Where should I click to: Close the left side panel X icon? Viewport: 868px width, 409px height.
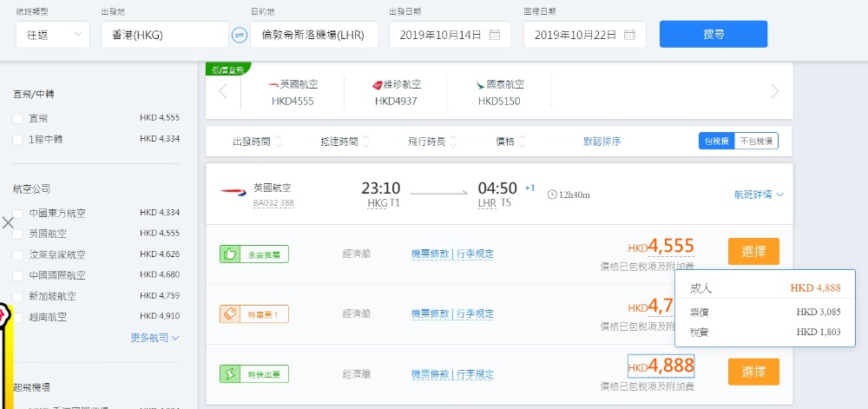(9, 222)
